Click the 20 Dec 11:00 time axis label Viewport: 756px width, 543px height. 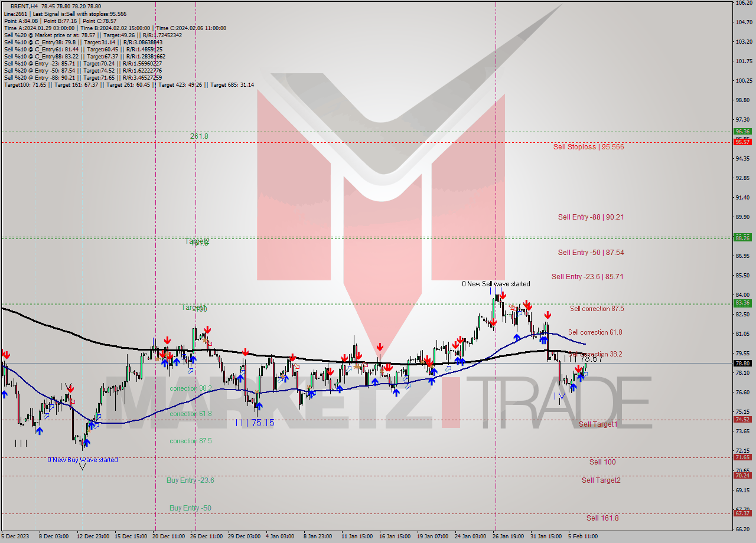[168, 537]
